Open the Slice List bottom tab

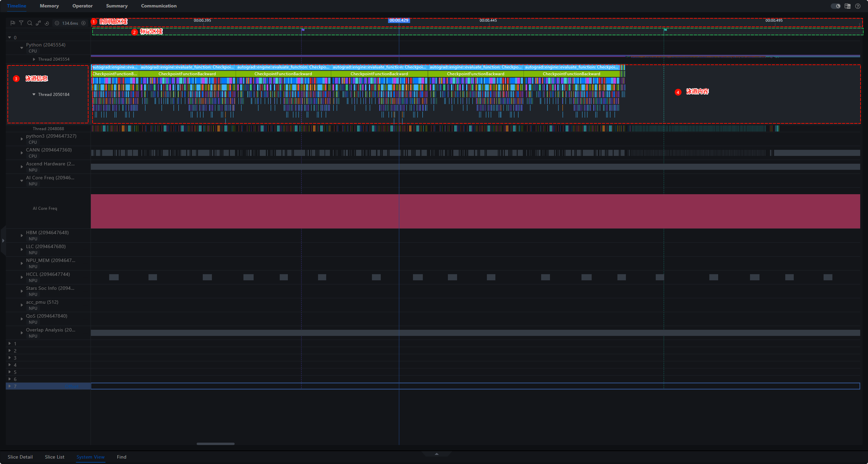coord(55,457)
